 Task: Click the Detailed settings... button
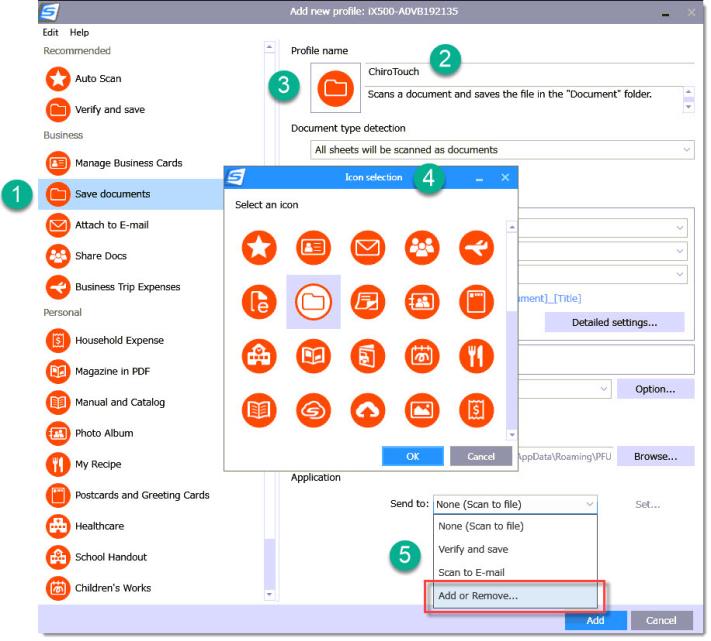[x=614, y=322]
